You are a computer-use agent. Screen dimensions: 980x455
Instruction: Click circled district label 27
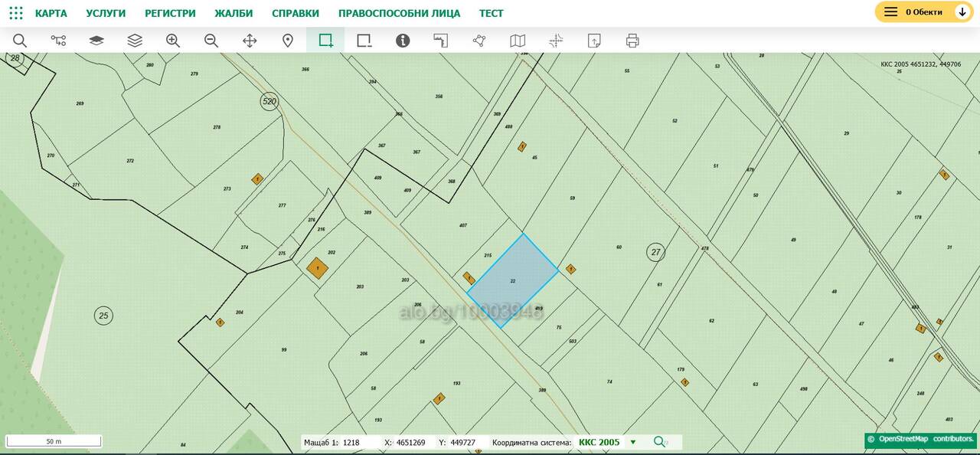tap(655, 252)
